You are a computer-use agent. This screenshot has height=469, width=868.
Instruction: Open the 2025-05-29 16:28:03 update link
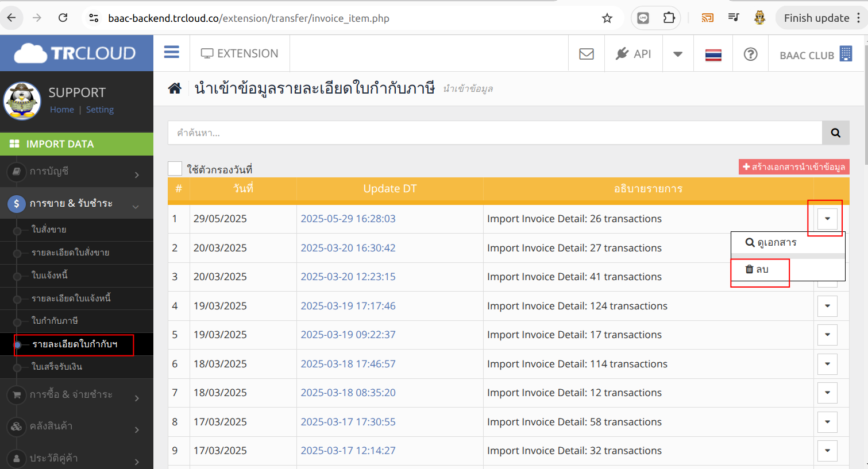[x=348, y=219]
